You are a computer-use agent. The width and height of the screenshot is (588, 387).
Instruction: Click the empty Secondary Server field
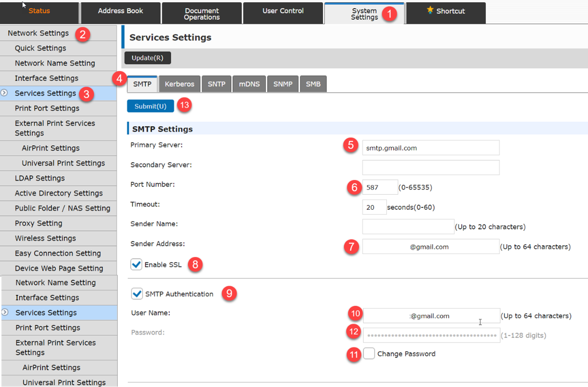coord(431,167)
